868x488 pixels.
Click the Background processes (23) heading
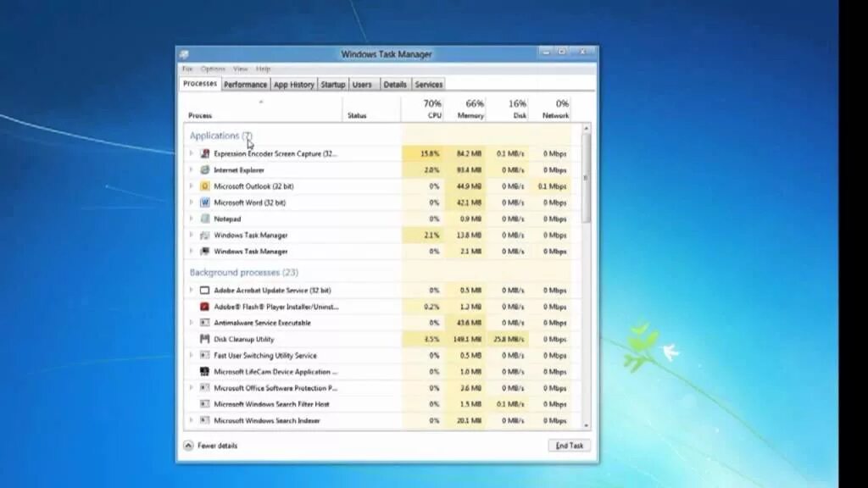(x=244, y=272)
